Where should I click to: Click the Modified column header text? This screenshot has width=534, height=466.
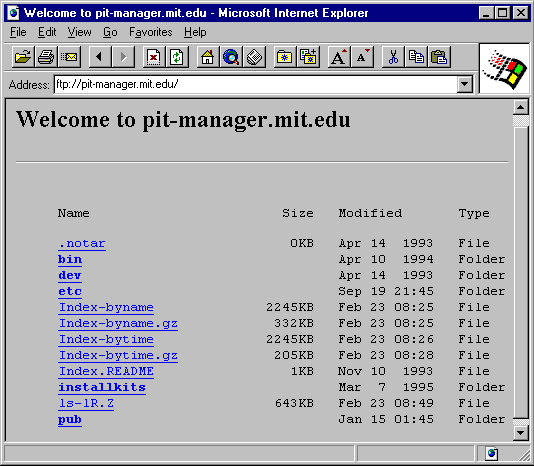[370, 214]
